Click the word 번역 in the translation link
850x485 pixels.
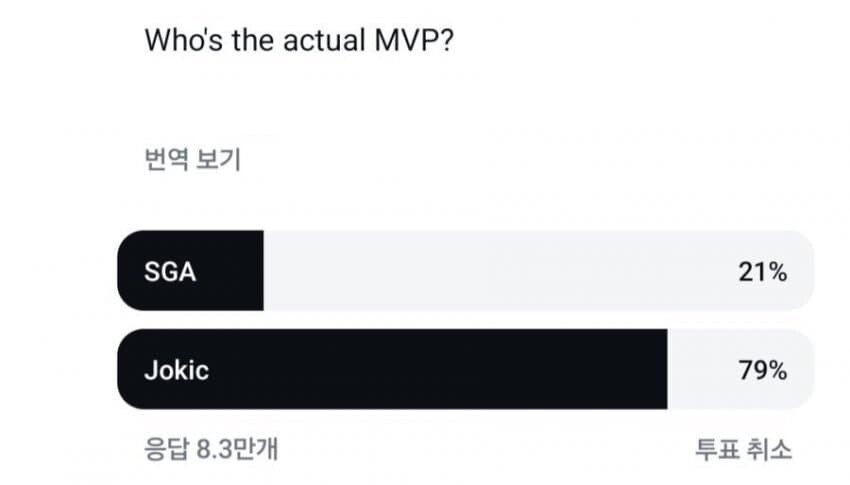167,160
